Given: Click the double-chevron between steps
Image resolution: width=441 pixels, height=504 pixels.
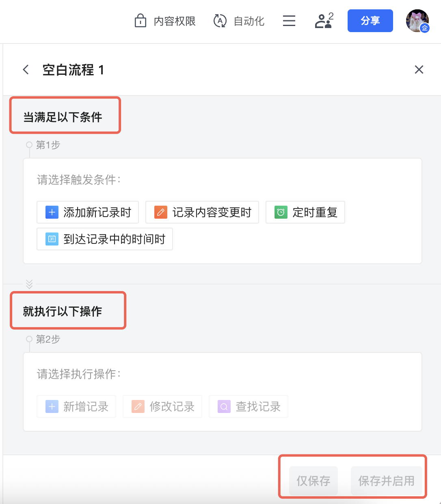Looking at the screenshot, I should pos(29,284).
